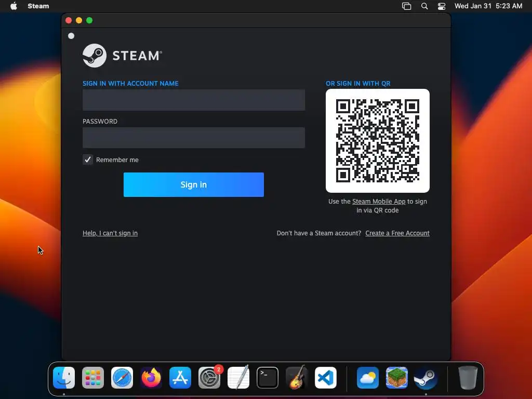Focus the password input field
The width and height of the screenshot is (532, 399).
point(194,137)
